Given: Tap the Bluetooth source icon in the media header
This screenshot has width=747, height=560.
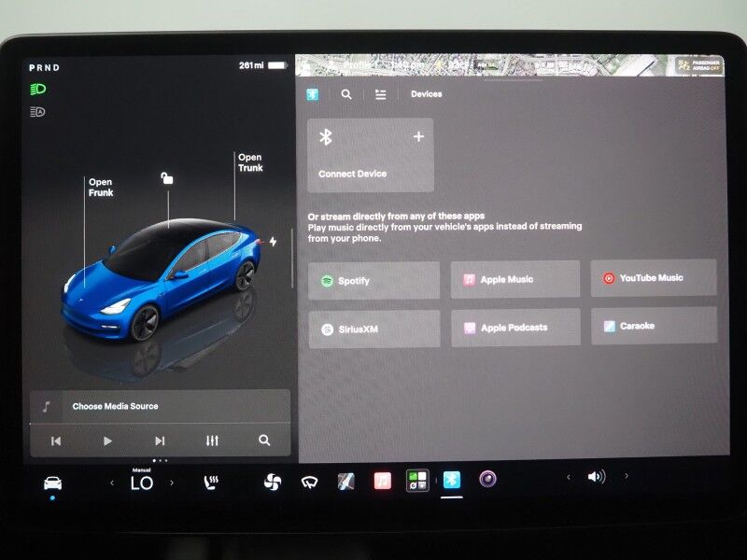Looking at the screenshot, I should 313,94.
